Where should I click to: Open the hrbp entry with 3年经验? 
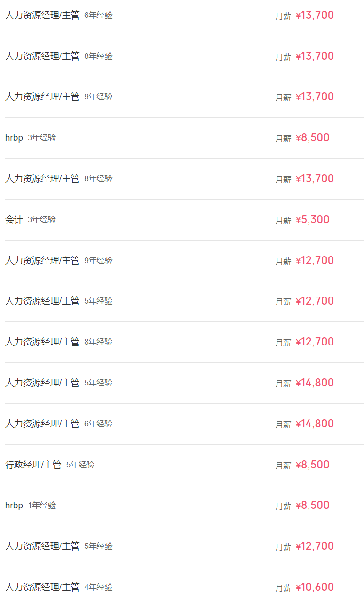tap(14, 138)
